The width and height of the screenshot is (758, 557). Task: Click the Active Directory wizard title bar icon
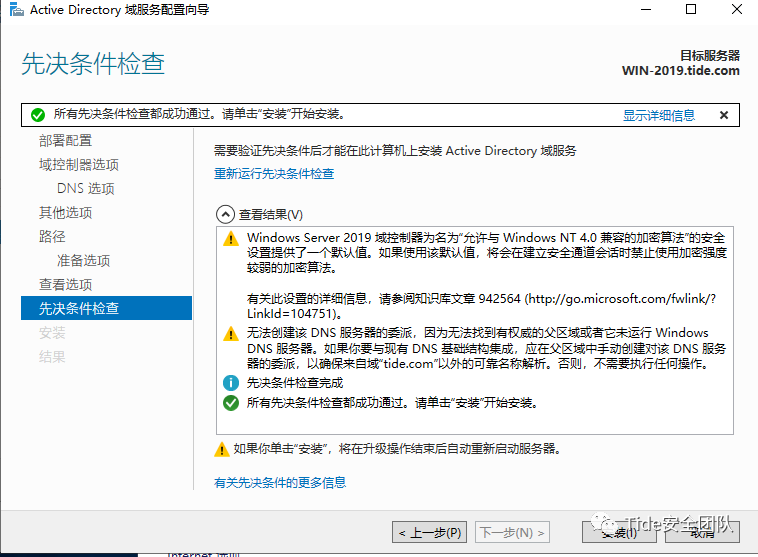[16, 9]
